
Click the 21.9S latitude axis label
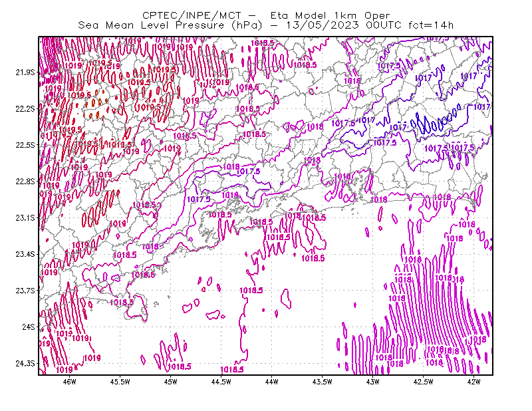pos(25,72)
